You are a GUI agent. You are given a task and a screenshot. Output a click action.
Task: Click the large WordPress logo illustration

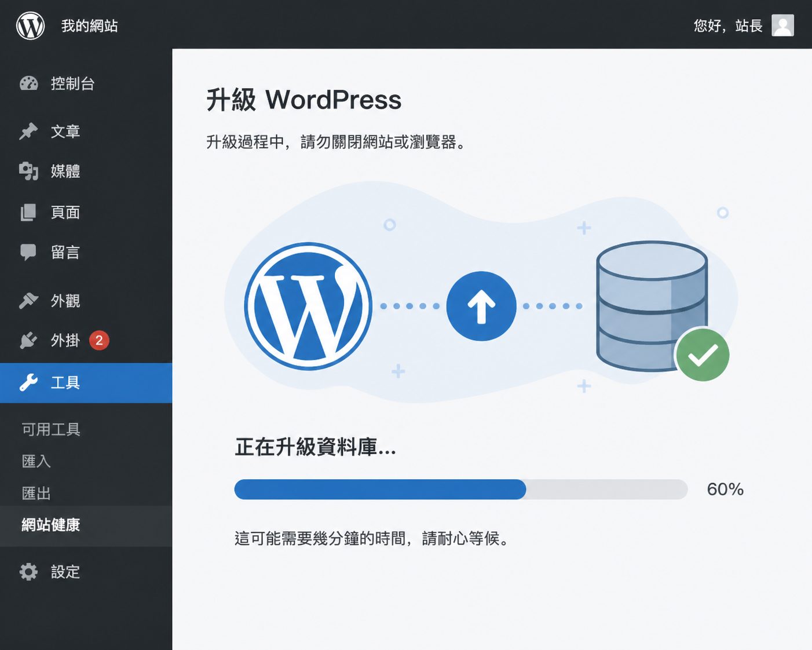[x=308, y=306]
